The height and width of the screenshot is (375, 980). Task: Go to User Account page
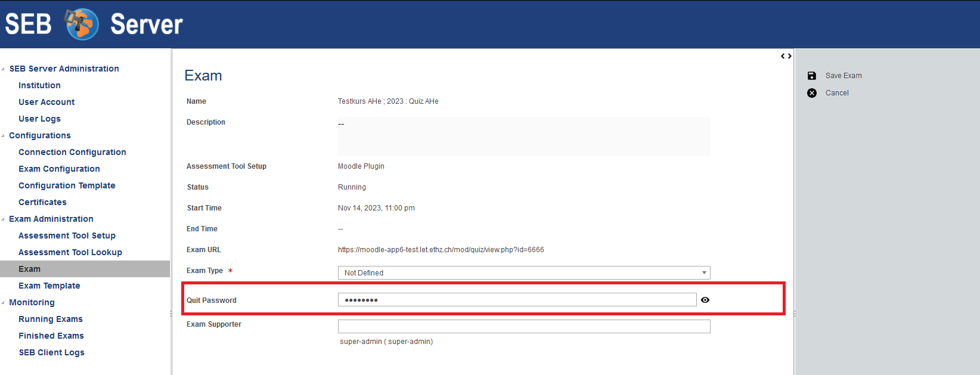46,102
